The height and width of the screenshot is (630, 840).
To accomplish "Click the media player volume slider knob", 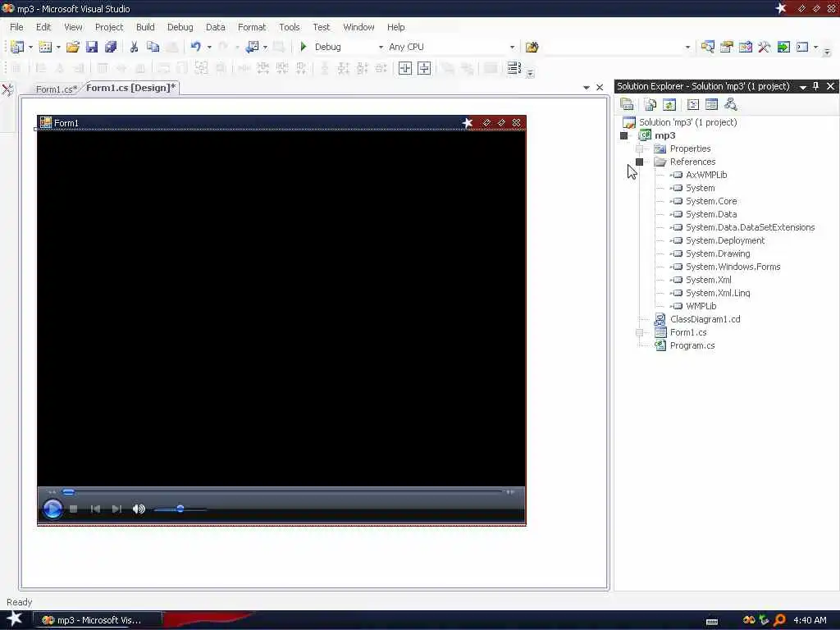I will (x=180, y=509).
